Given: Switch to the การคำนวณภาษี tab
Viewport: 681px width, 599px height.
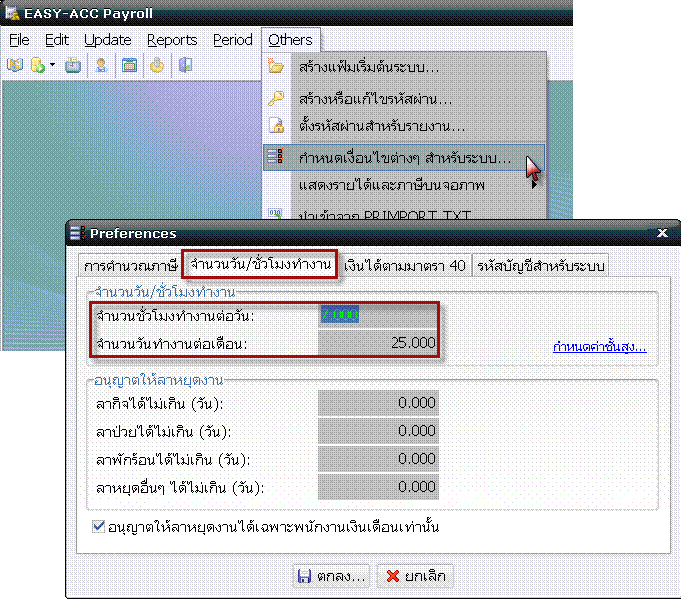Looking at the screenshot, I should 130,266.
